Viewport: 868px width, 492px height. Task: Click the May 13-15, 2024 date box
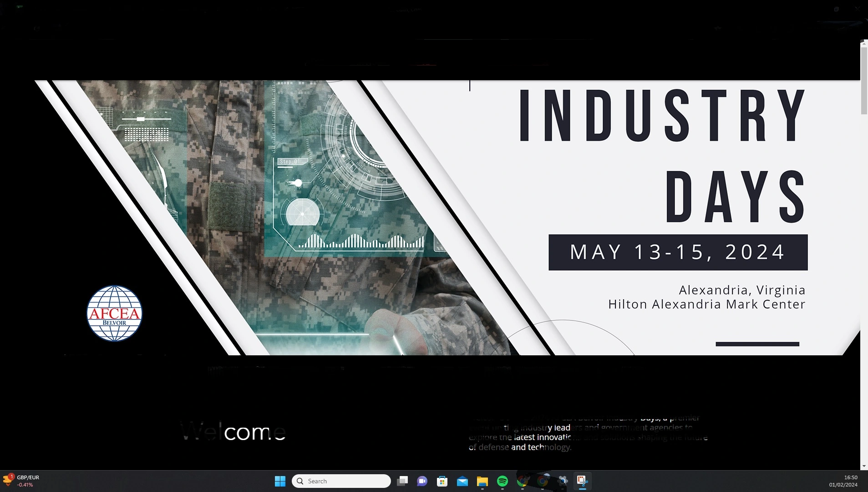click(x=678, y=252)
